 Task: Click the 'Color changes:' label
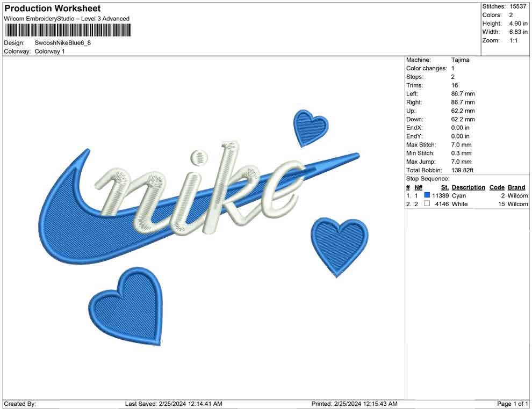(427, 69)
